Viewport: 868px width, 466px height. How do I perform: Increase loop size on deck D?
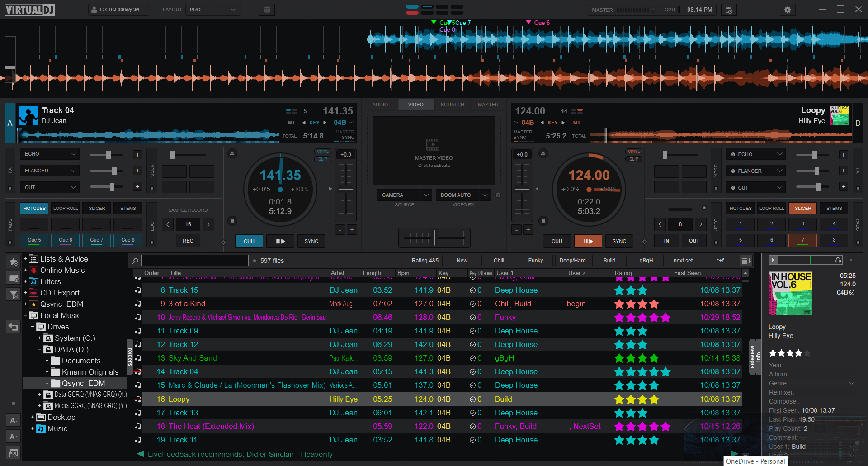[x=701, y=224]
